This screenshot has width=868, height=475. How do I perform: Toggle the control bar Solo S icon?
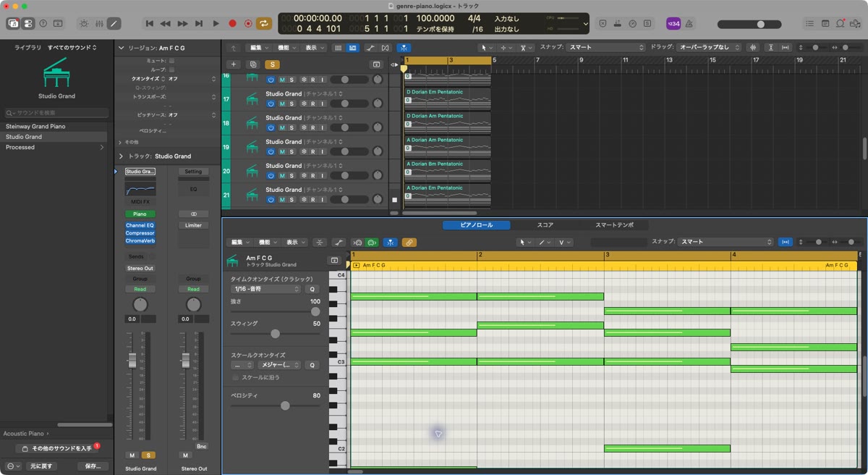pos(647,23)
